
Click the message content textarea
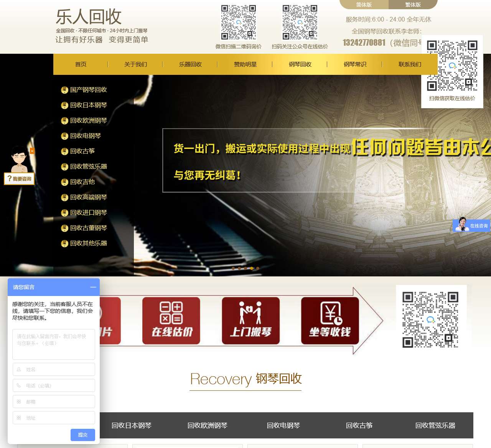tap(53, 344)
